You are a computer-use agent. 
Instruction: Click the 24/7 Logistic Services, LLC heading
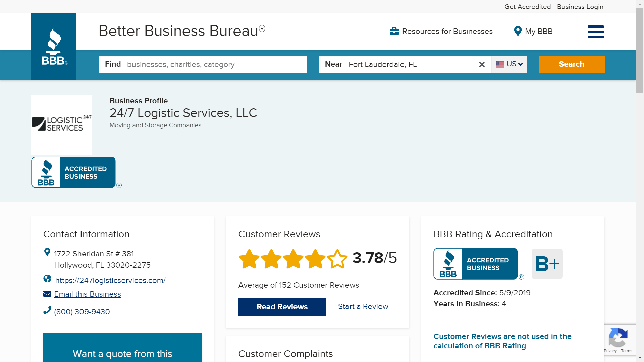(x=183, y=113)
